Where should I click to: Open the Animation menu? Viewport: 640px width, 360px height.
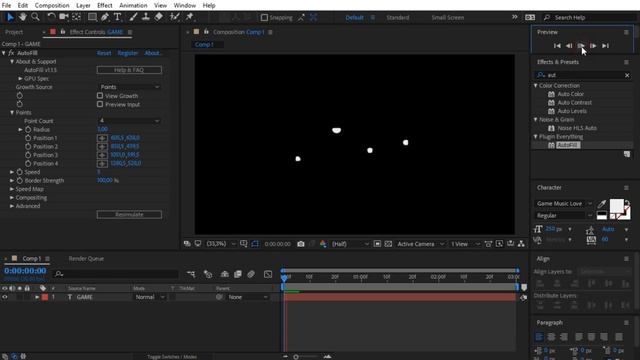[x=133, y=5]
